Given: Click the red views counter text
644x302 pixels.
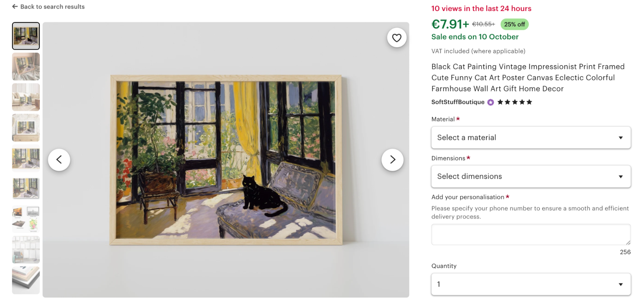Looking at the screenshot, I should (x=481, y=8).
